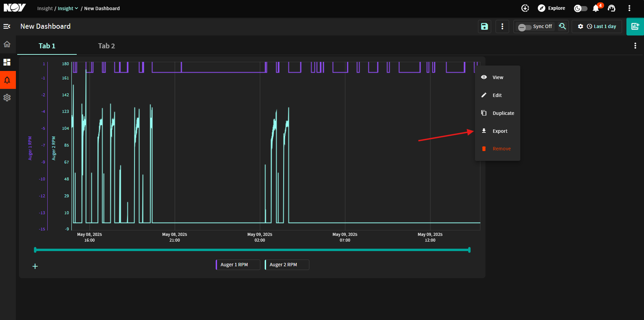The image size is (644, 320).
Task: Open the add widget icon button
Action: pos(635,26)
